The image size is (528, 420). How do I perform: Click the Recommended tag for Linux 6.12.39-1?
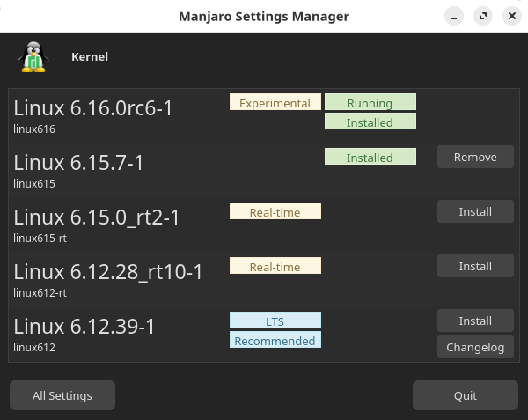pos(275,340)
